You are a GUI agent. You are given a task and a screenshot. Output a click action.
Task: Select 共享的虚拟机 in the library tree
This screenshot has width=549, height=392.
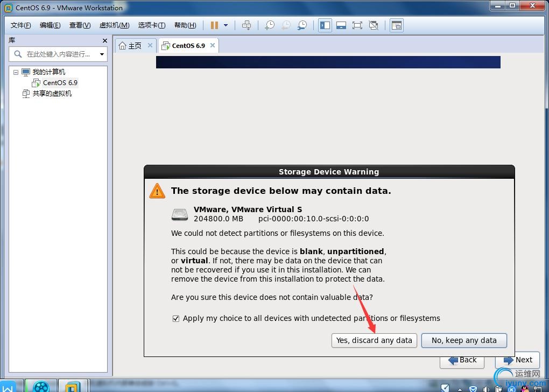coord(52,94)
